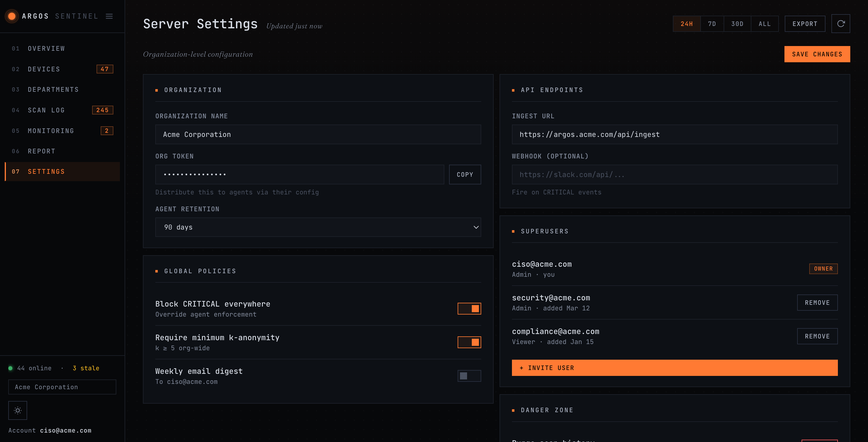Click the '3 stale' status text

click(x=86, y=368)
